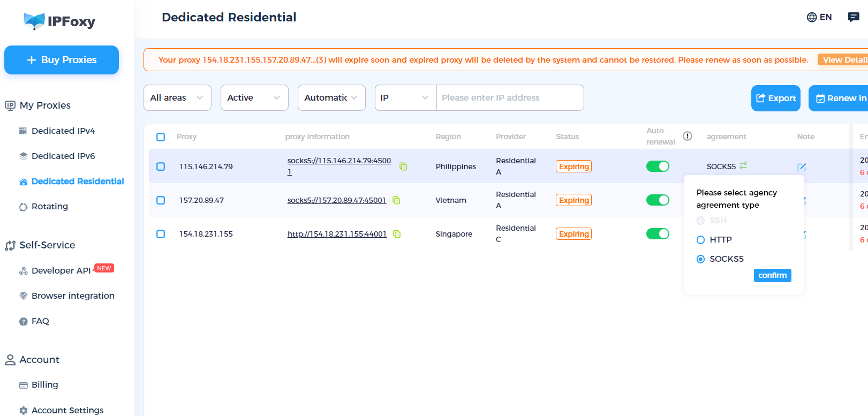Open Dedicated IPv6 page
Screen dimensions: 868x416
tap(63, 156)
